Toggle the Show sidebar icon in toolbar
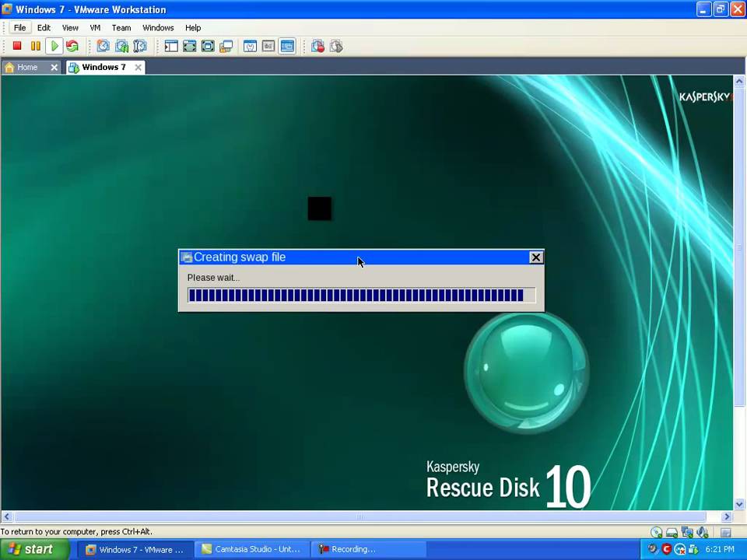Image resolution: width=747 pixels, height=560 pixels. 171,46
